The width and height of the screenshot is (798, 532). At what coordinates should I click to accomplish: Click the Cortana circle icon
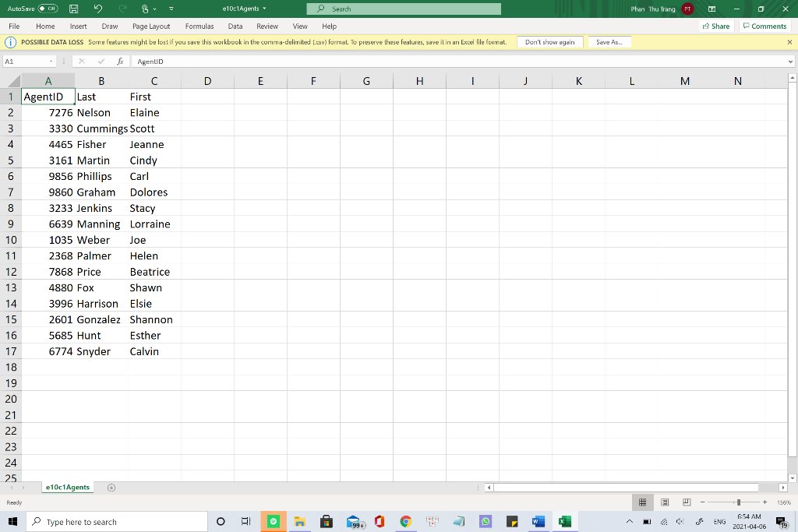221,522
